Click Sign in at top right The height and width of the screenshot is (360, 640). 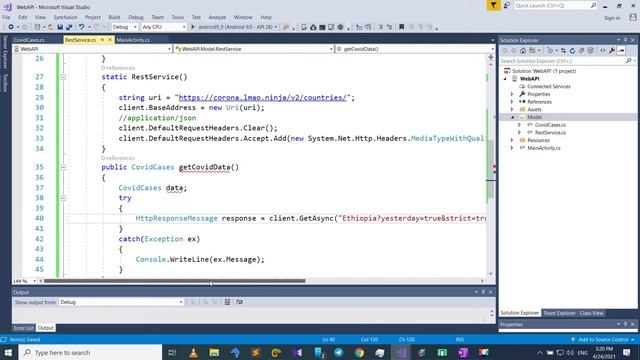[612, 18]
